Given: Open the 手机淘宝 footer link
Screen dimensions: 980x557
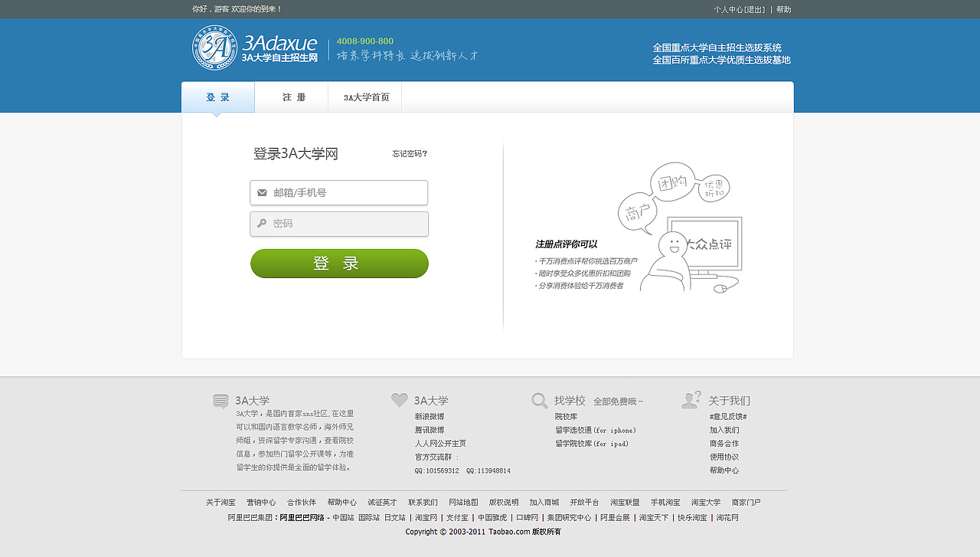Looking at the screenshot, I should point(665,503).
